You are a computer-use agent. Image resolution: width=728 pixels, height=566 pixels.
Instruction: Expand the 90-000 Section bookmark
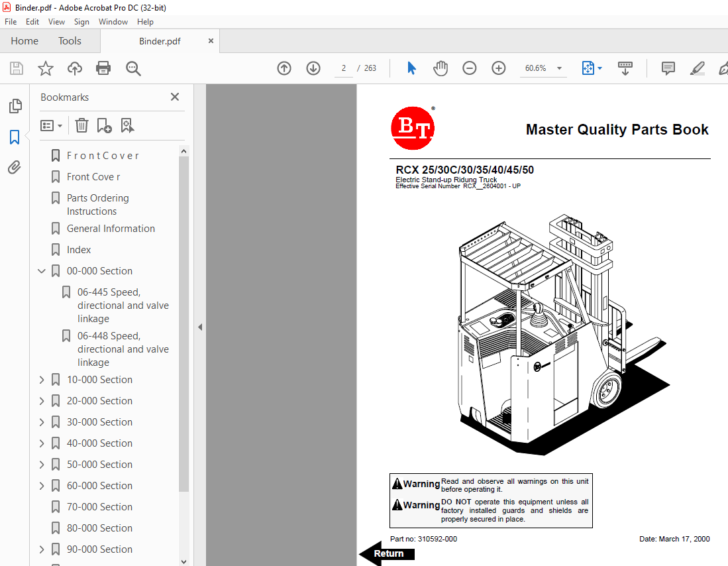[42, 549]
